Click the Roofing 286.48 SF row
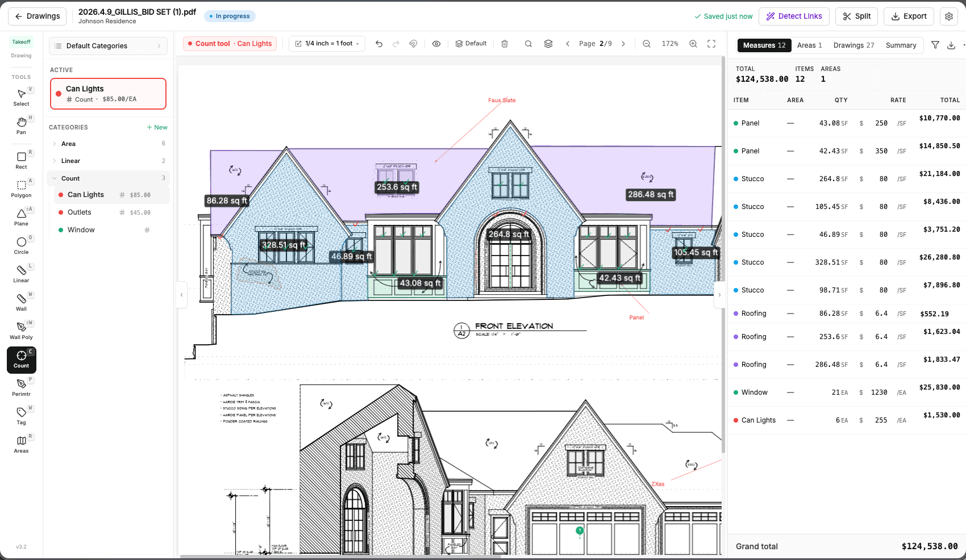The width and height of the screenshot is (966, 560). (x=847, y=365)
